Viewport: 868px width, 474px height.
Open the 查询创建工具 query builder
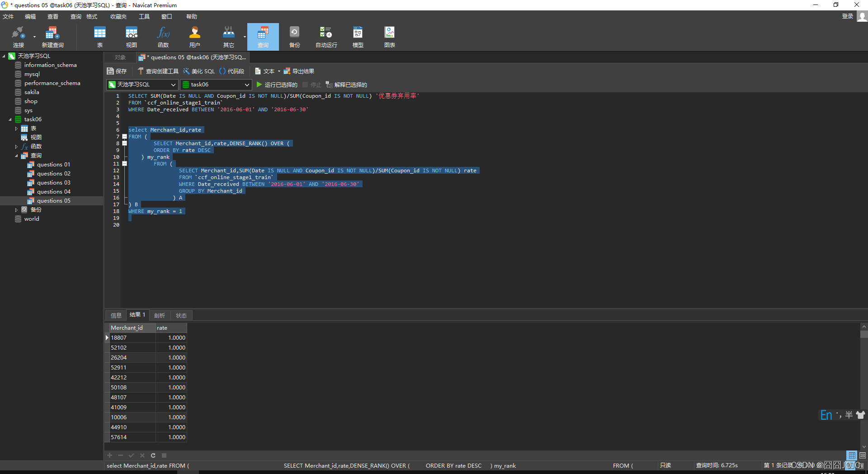(x=158, y=71)
